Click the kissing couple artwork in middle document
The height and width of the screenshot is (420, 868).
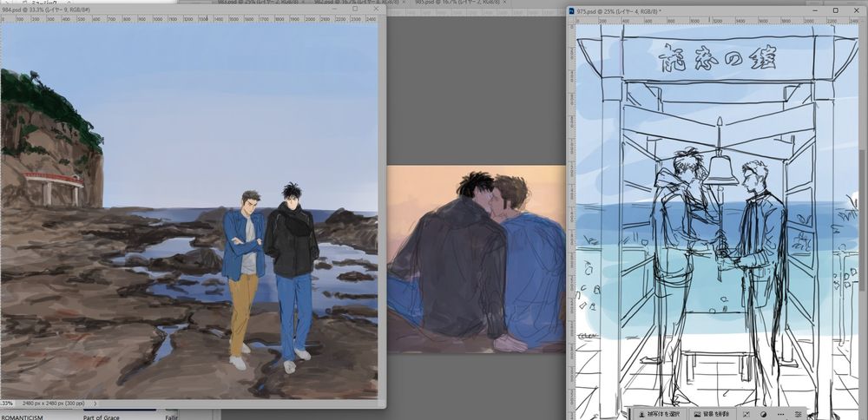click(476, 259)
